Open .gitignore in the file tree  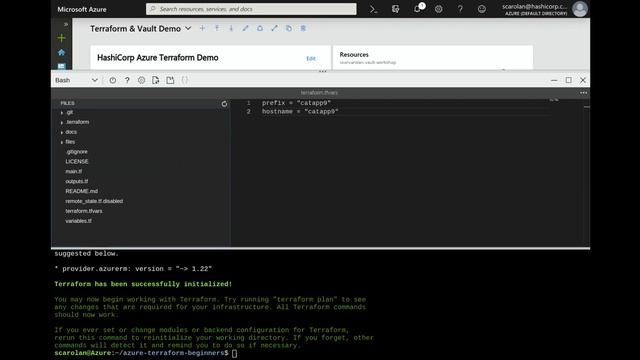coord(77,152)
